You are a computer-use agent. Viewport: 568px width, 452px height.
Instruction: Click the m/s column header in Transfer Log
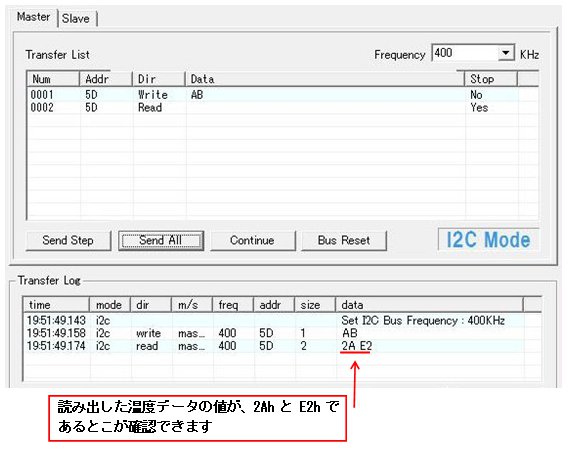(x=192, y=305)
